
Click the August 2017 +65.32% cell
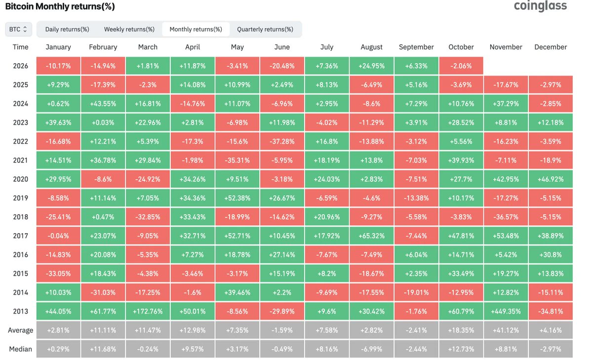tap(371, 236)
